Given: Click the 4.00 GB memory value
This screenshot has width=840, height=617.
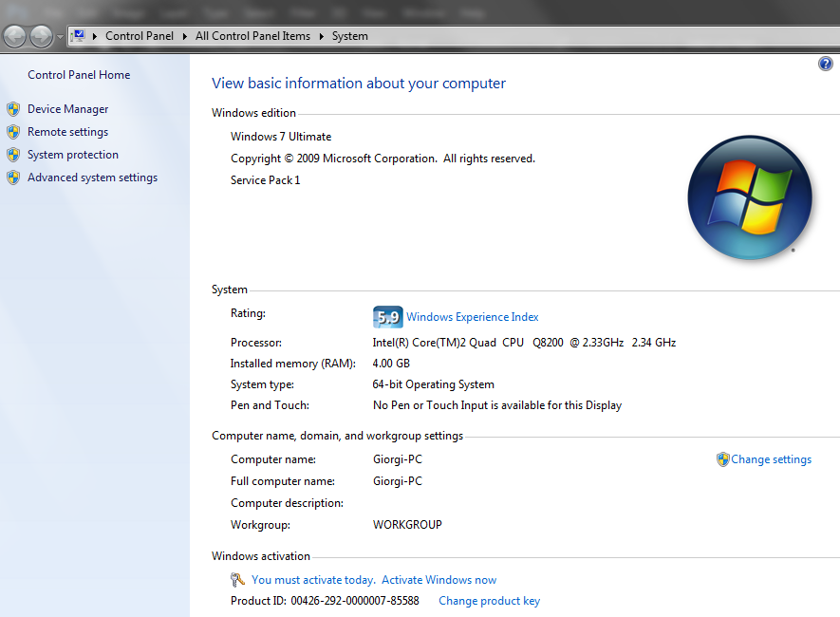Looking at the screenshot, I should pyautogui.click(x=391, y=364).
